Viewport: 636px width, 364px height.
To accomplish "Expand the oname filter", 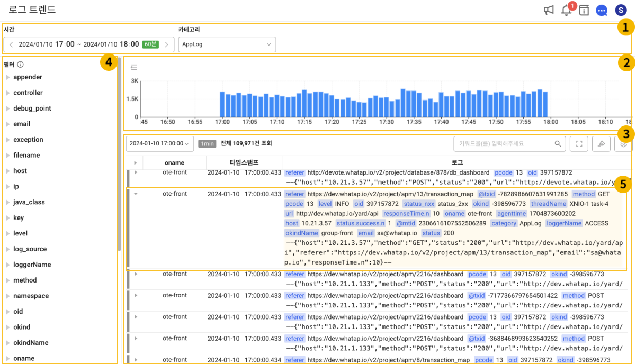I will tap(8, 358).
